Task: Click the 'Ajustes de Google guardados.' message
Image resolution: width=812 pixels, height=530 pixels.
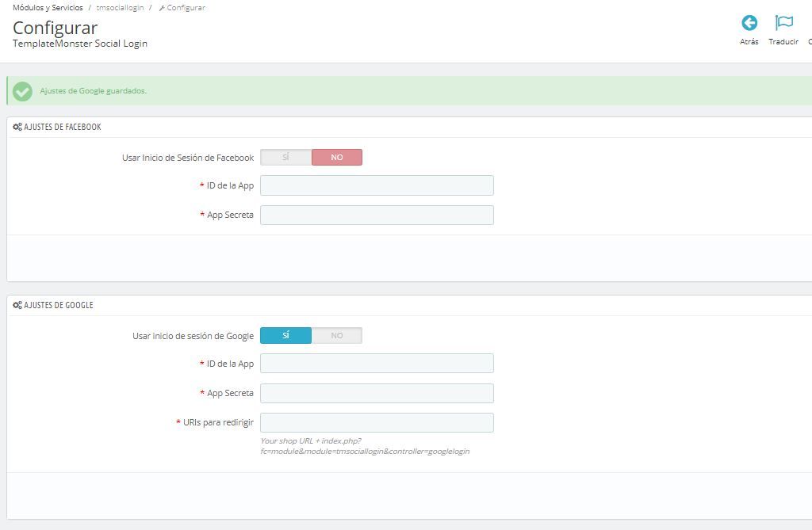Action: point(94,91)
